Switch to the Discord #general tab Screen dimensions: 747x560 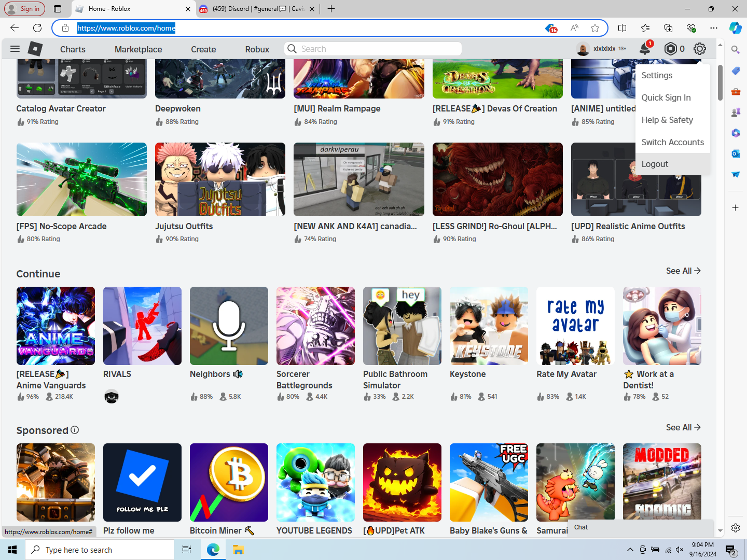[x=257, y=9]
